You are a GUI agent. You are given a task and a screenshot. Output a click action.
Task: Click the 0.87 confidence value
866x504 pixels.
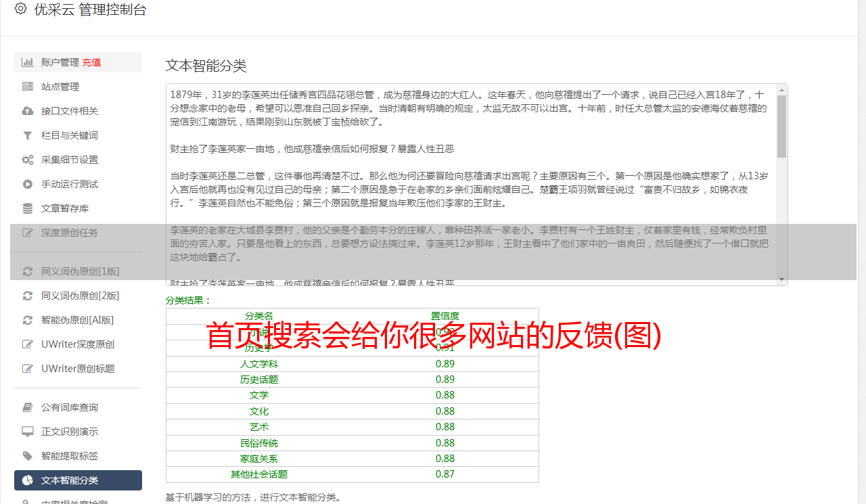tap(445, 474)
